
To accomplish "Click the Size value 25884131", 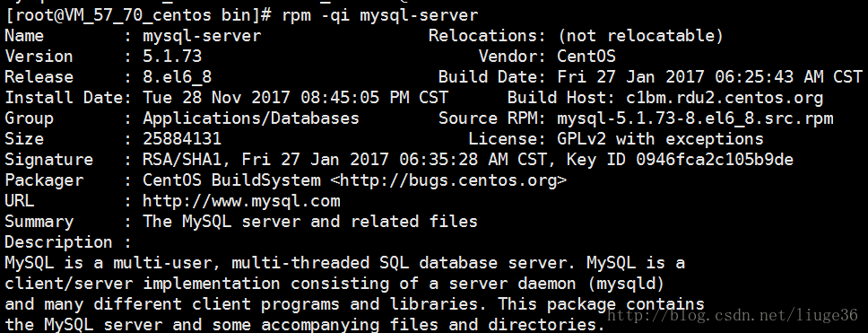I will [182, 138].
